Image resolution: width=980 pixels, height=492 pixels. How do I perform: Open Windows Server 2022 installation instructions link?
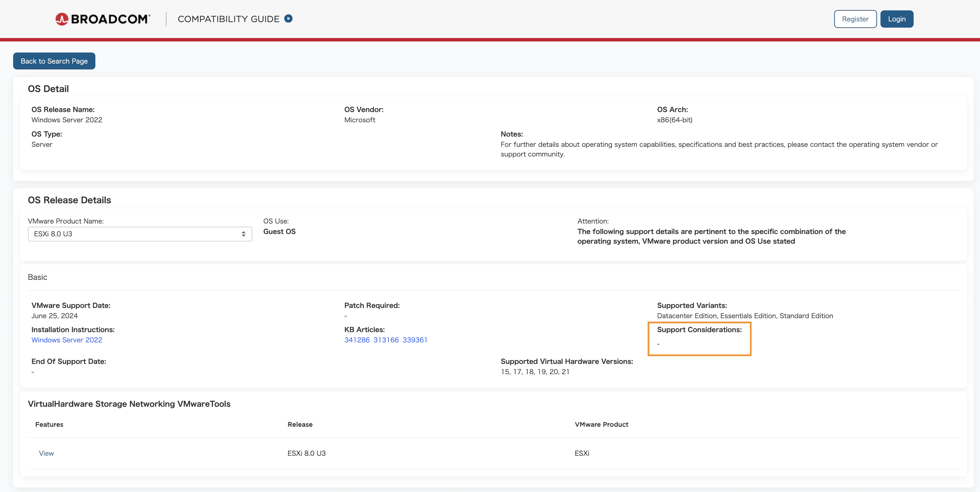pos(67,340)
